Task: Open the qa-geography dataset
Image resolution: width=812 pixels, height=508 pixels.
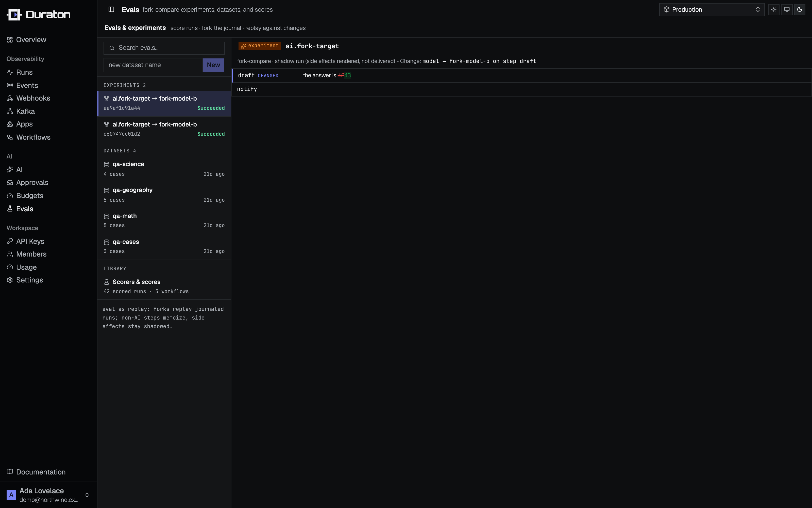Action: click(x=164, y=195)
